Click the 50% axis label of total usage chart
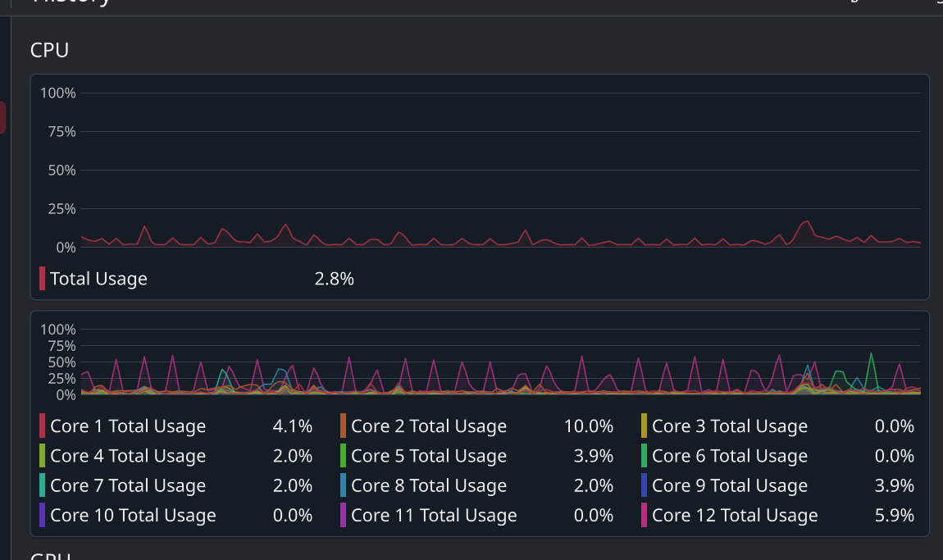This screenshot has width=943, height=560. click(x=62, y=171)
